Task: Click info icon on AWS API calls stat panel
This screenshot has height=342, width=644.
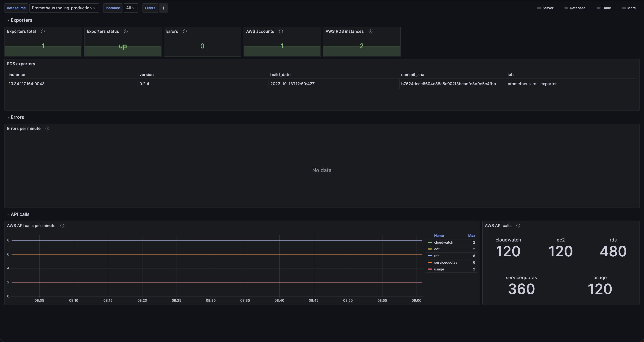Action: coord(518,226)
